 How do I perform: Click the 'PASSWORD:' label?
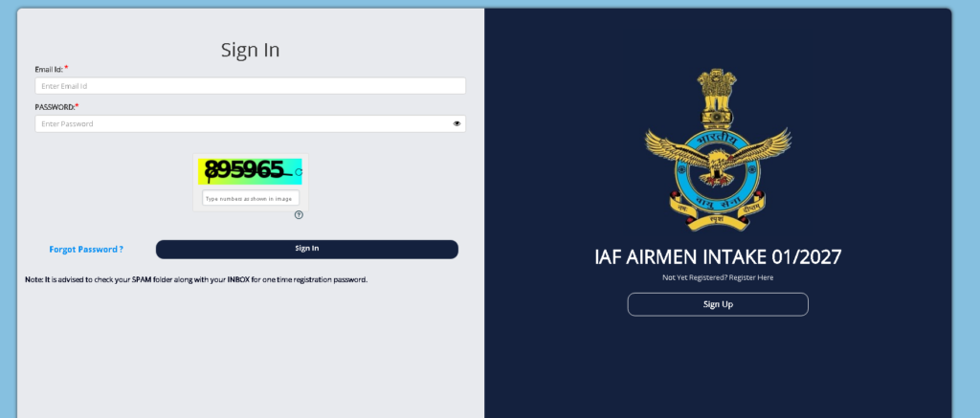[55, 107]
